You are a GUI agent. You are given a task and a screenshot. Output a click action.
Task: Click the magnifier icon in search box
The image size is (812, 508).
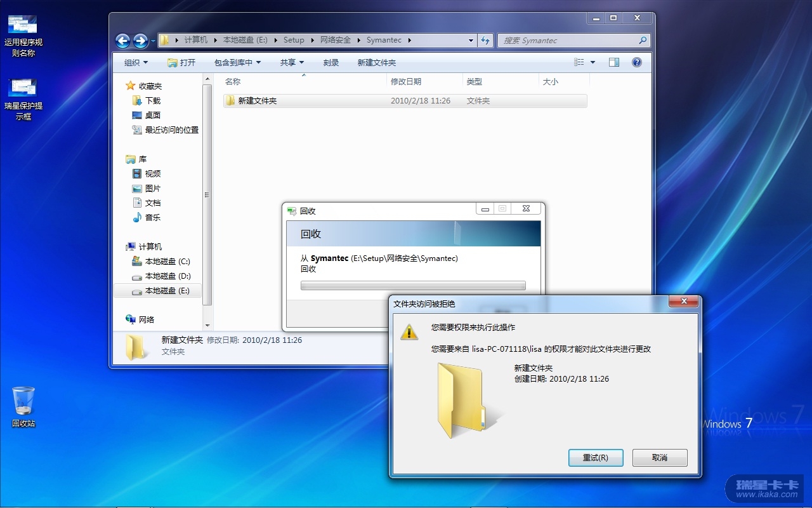coord(643,40)
